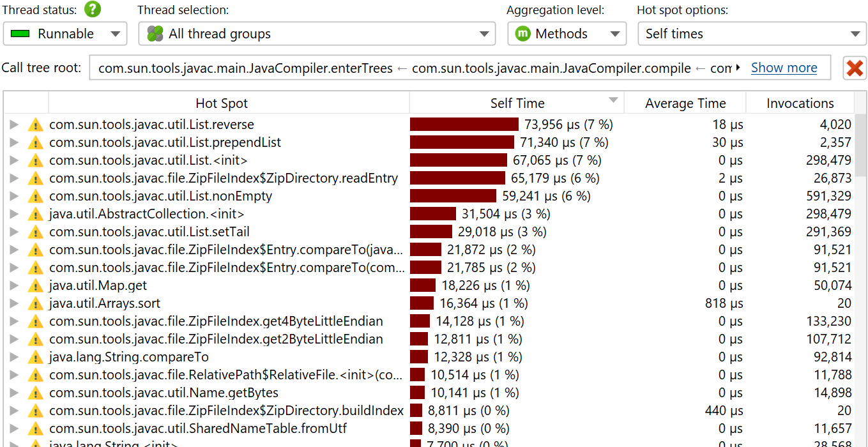
Task: Click warning icon next to List.nonEmpty
Action: pyautogui.click(x=36, y=196)
